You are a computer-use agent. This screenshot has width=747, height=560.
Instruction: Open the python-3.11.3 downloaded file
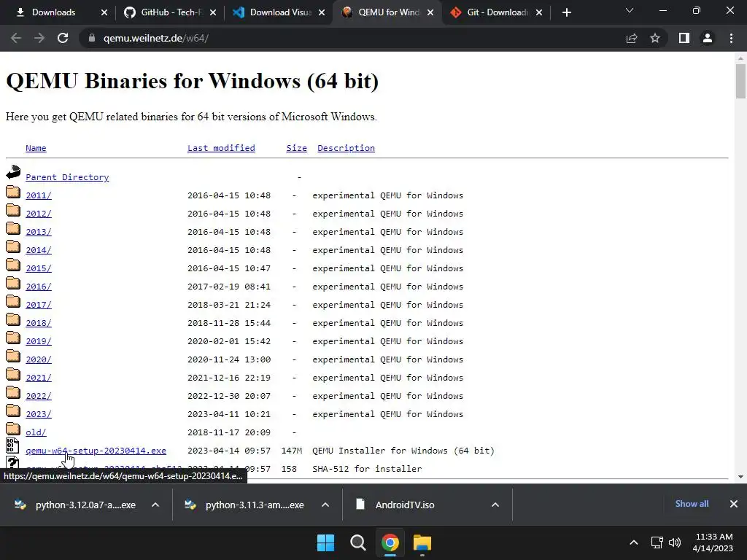245,505
